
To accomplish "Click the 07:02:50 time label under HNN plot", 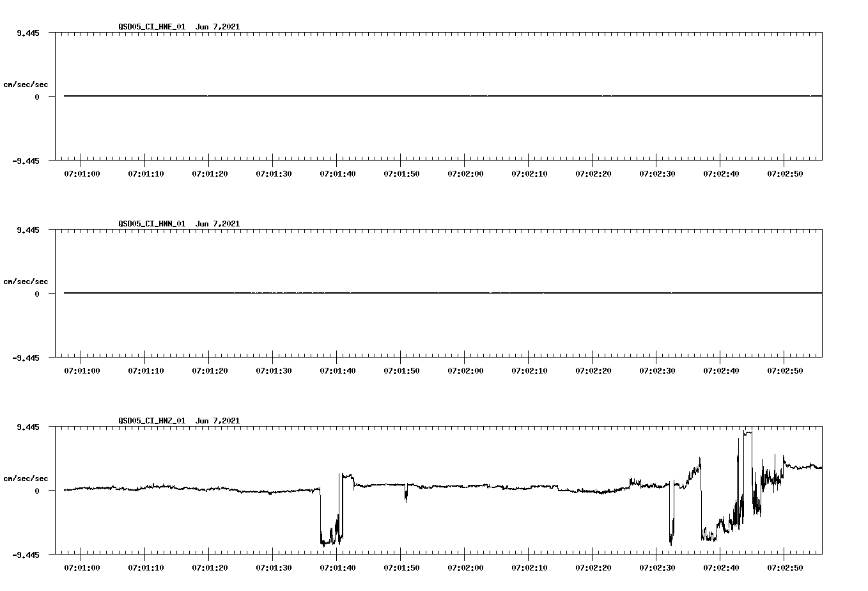I will point(785,370).
